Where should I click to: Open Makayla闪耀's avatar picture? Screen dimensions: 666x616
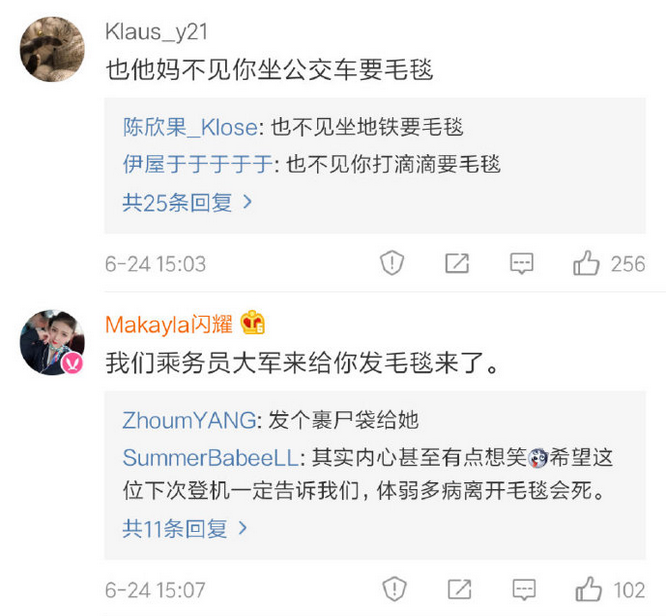tap(51, 342)
